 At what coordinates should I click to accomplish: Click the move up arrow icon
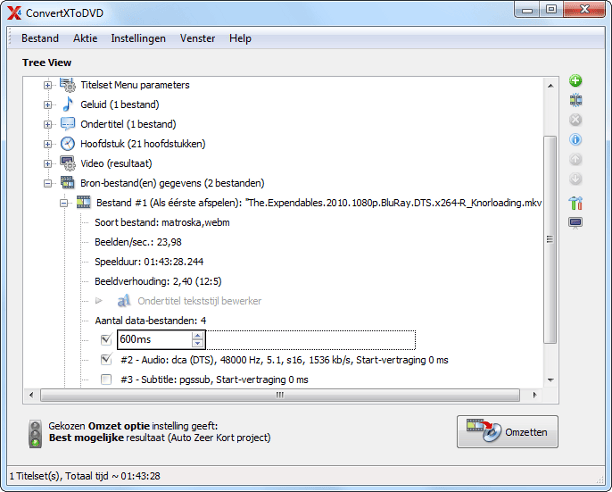pyautogui.click(x=575, y=159)
